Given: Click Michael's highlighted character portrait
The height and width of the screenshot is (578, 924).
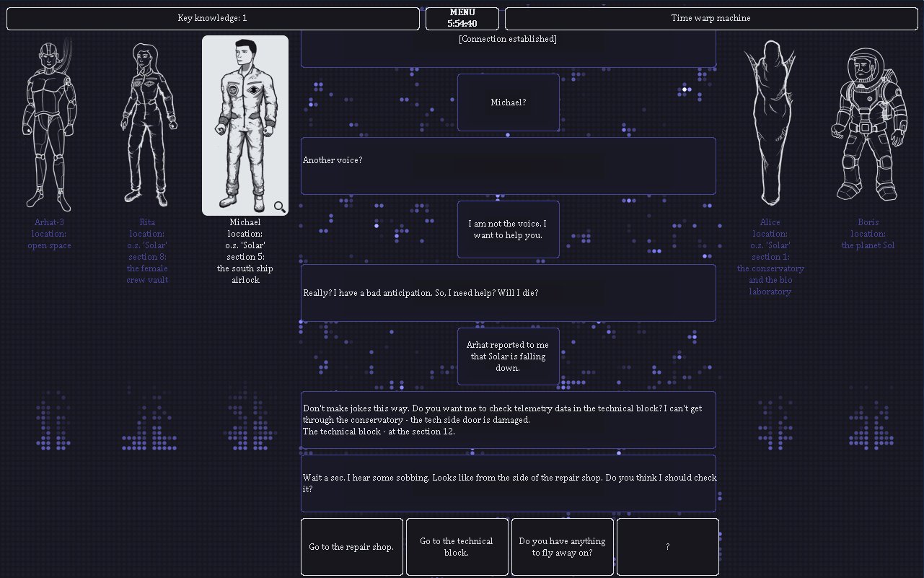Looking at the screenshot, I should tap(245, 123).
